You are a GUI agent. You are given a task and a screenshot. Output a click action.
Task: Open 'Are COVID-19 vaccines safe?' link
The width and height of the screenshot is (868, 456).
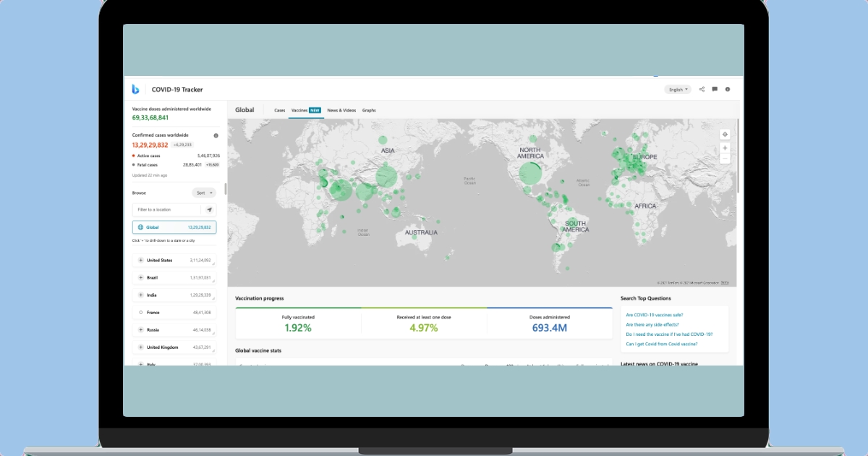pos(654,315)
